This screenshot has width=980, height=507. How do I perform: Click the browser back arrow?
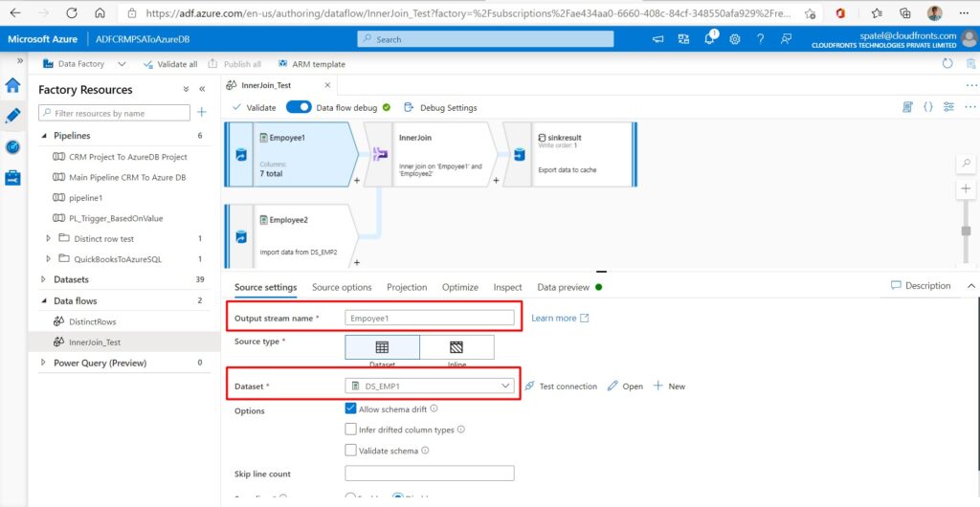(x=14, y=13)
